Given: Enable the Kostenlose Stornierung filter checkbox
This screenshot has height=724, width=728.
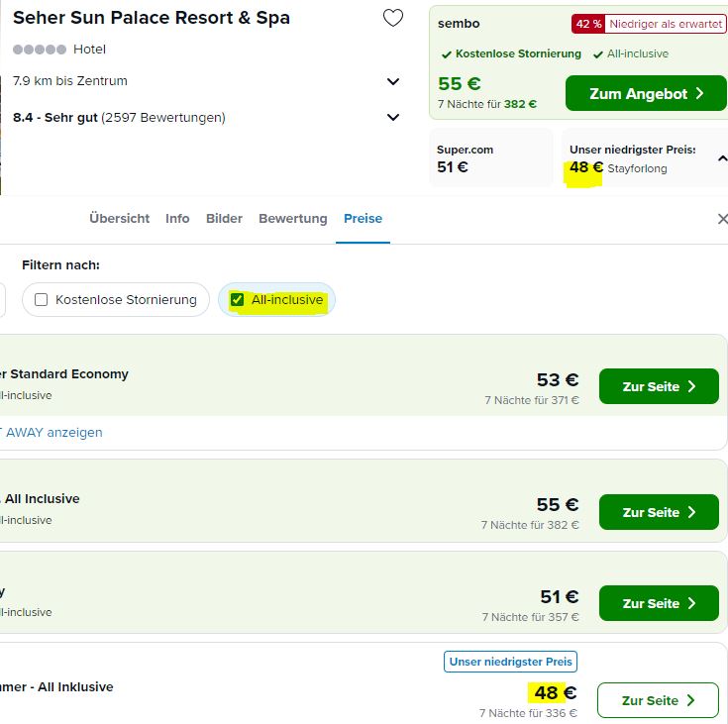Looking at the screenshot, I should click(x=42, y=299).
